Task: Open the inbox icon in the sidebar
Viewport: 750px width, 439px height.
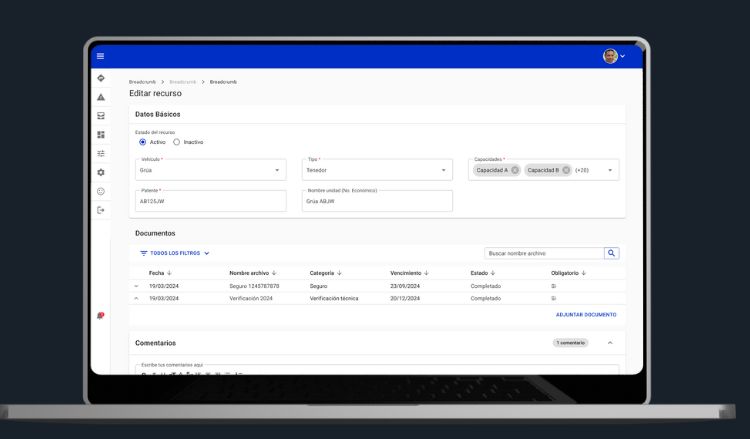Action: pyautogui.click(x=101, y=116)
